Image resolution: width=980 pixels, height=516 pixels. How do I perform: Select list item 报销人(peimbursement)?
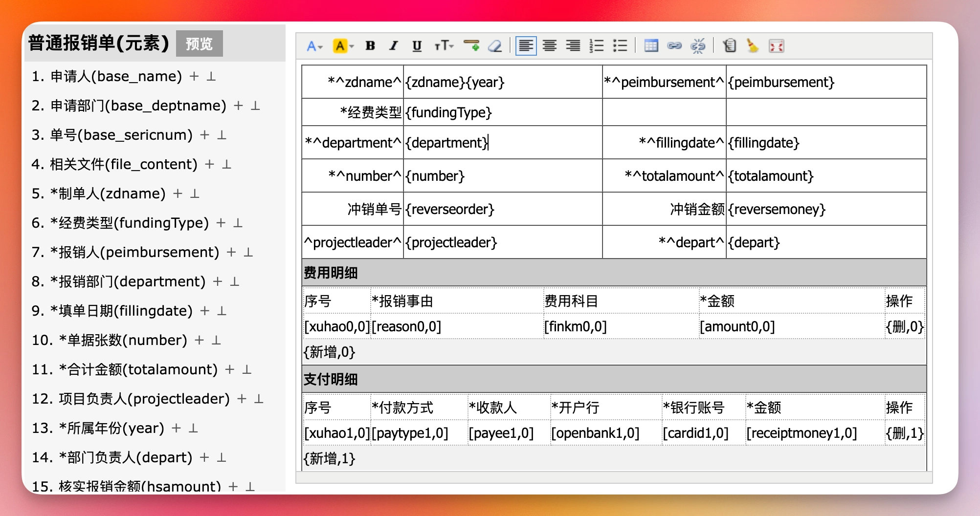pyautogui.click(x=134, y=252)
